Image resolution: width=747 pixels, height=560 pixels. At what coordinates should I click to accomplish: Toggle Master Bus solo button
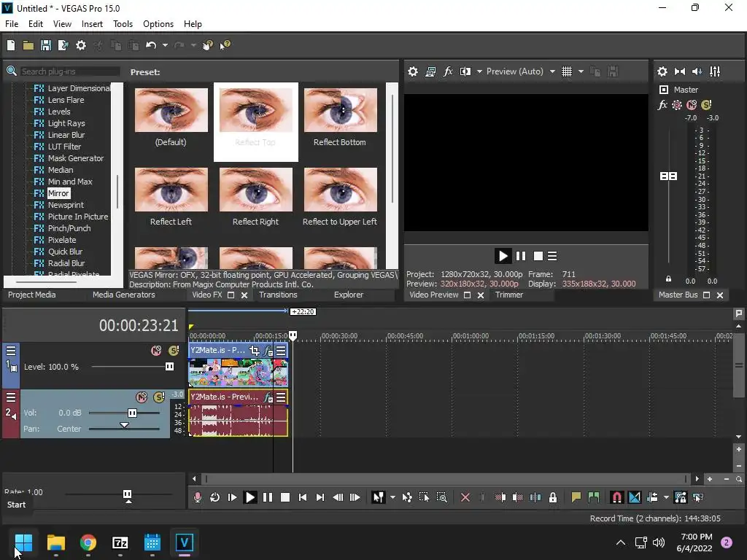tap(706, 105)
